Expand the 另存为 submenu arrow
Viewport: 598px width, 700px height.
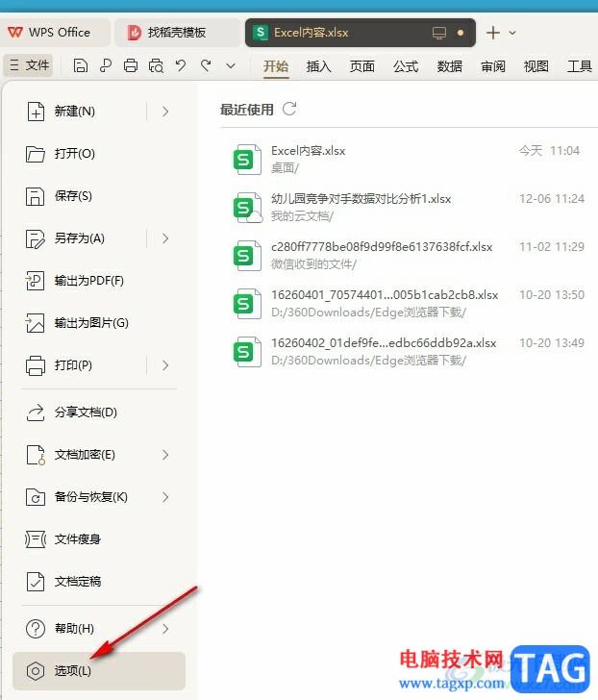tap(165, 238)
